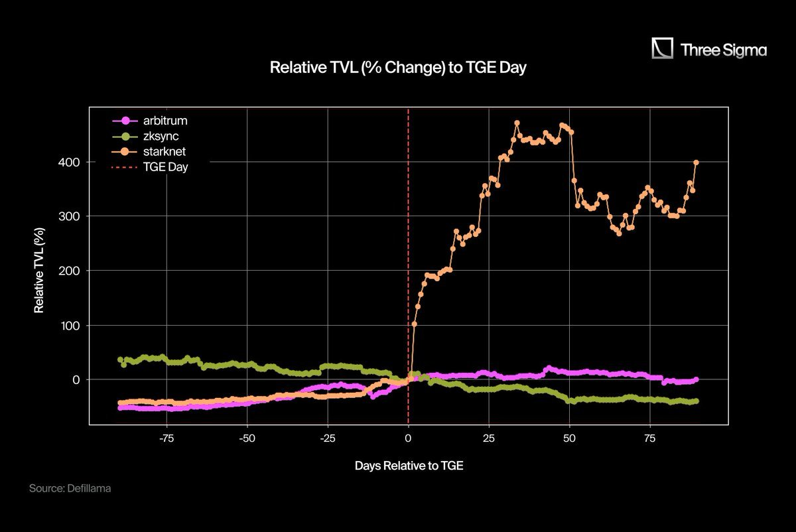Click the last starknet data point near 400%
The width and height of the screenshot is (796, 532).
(x=696, y=162)
